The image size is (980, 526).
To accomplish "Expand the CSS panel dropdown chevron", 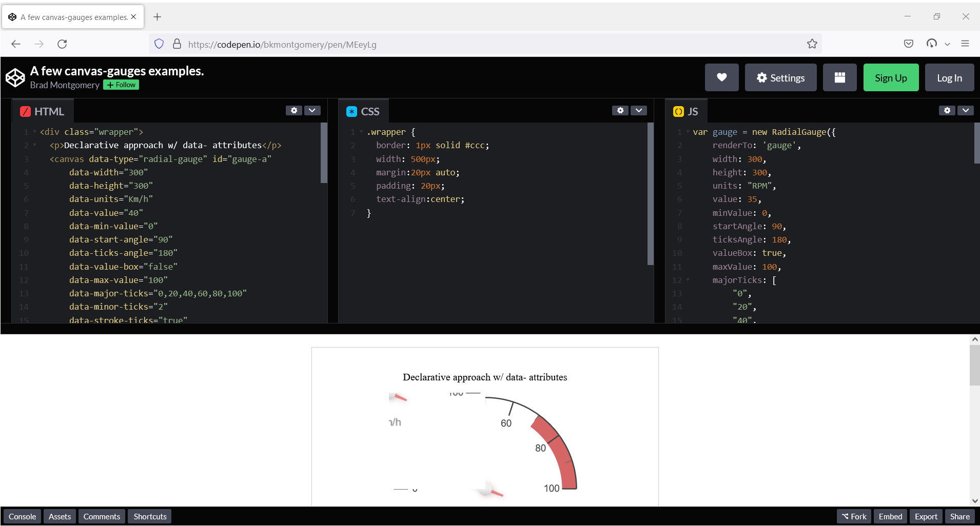I will click(639, 110).
